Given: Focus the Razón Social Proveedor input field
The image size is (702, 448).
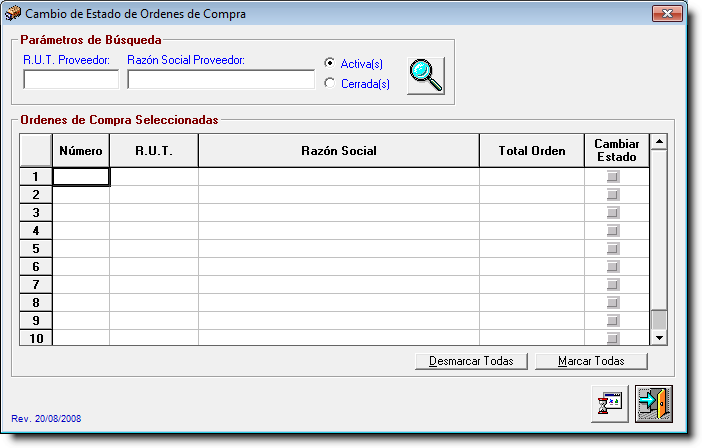Looking at the screenshot, I should click(221, 79).
